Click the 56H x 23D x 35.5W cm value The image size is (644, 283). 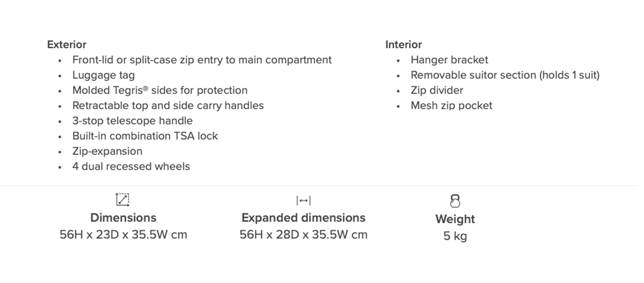[x=123, y=235]
